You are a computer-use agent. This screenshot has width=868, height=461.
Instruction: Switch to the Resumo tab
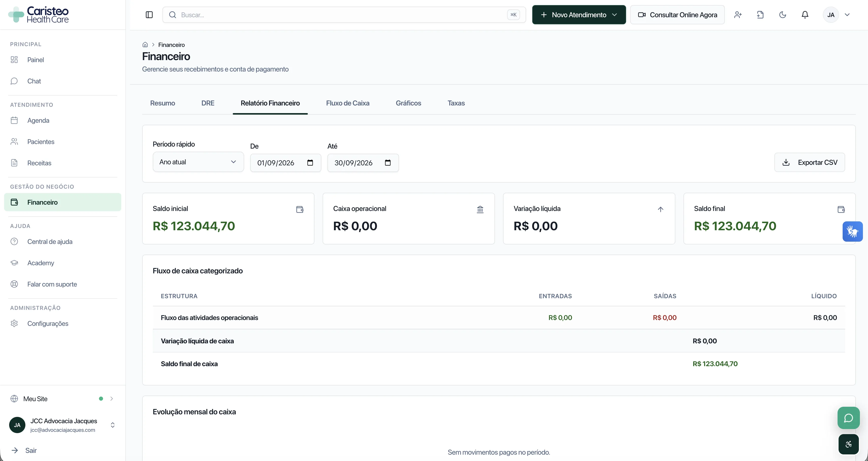[x=162, y=103]
